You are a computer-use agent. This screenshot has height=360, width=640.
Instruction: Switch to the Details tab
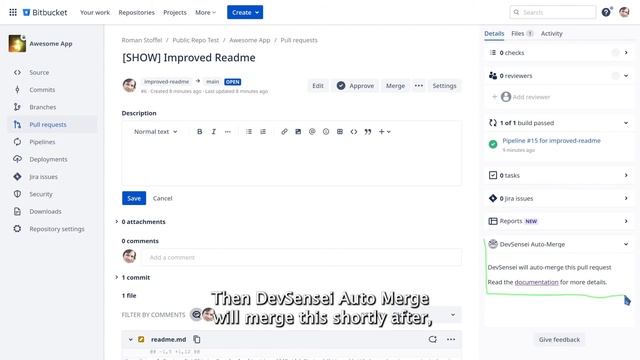pyautogui.click(x=494, y=33)
